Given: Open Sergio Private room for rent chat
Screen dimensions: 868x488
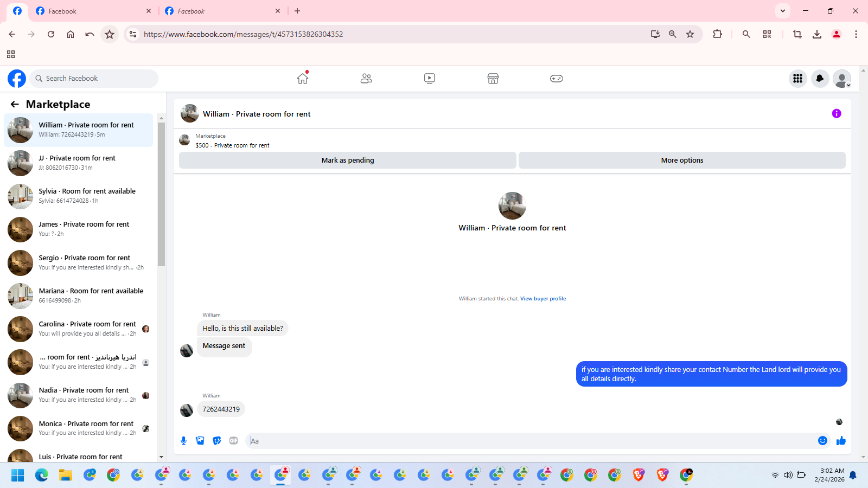Looking at the screenshot, I should pyautogui.click(x=79, y=263).
